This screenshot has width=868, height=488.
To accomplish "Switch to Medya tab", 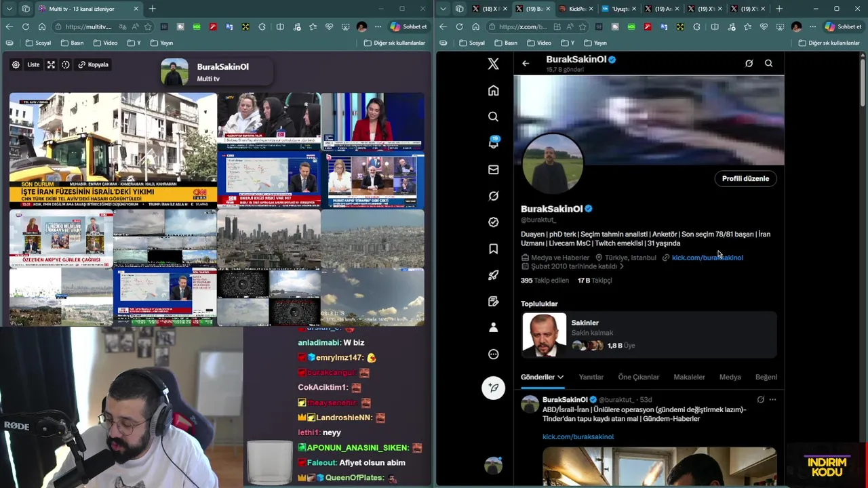I will [730, 377].
